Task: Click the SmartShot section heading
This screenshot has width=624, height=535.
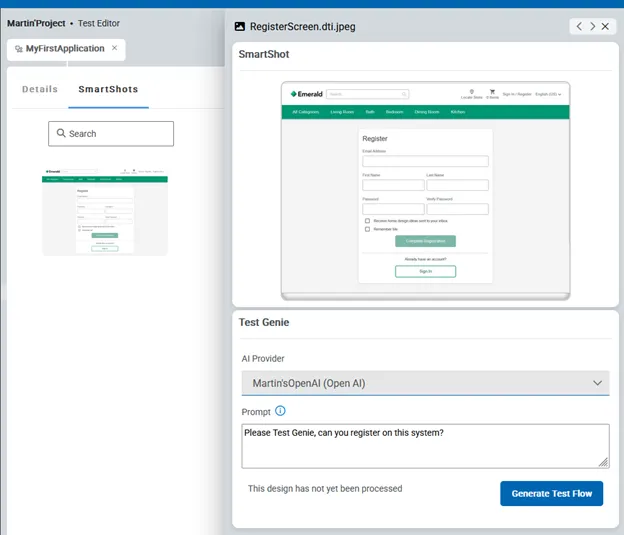Action: tap(264, 54)
